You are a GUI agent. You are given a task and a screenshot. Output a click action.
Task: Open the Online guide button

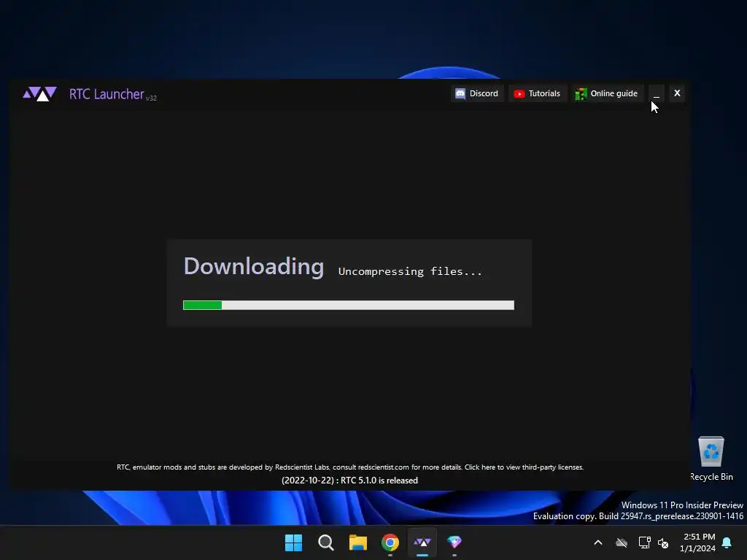tap(607, 93)
